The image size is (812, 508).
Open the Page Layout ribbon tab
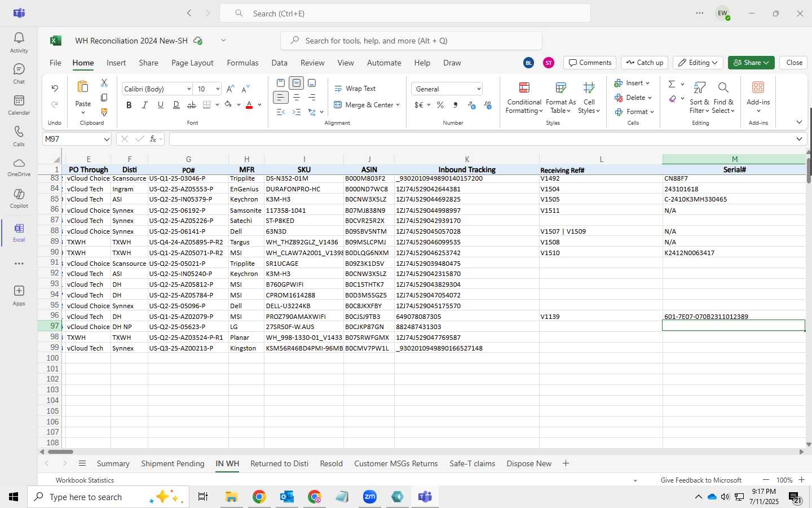click(192, 63)
